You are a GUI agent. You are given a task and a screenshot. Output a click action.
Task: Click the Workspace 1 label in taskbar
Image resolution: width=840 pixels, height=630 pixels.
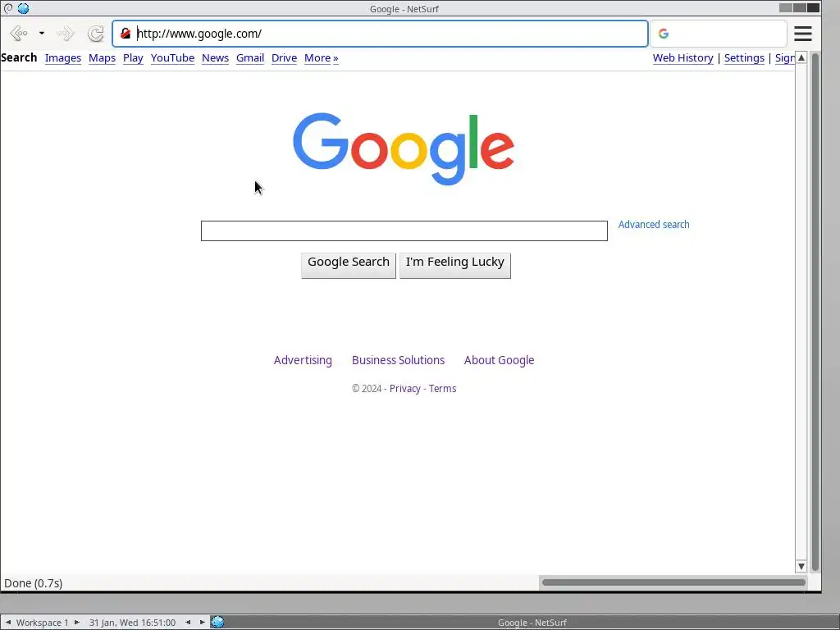[43, 623]
